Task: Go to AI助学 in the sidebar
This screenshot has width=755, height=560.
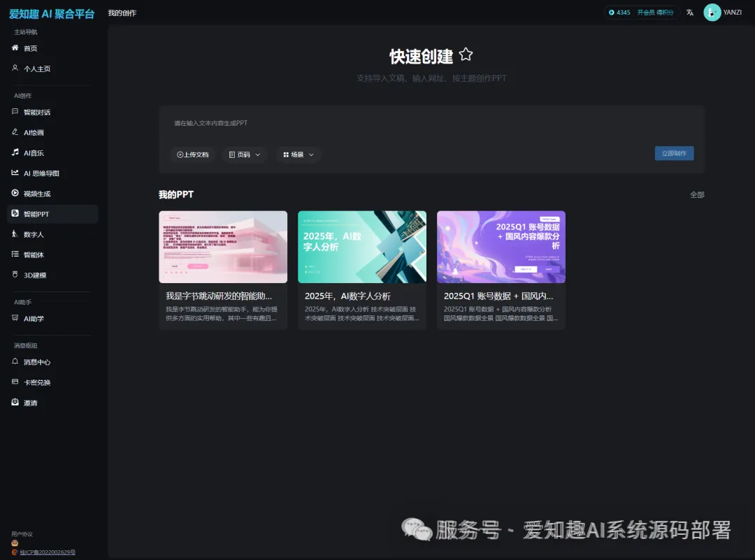Action: tap(52, 319)
